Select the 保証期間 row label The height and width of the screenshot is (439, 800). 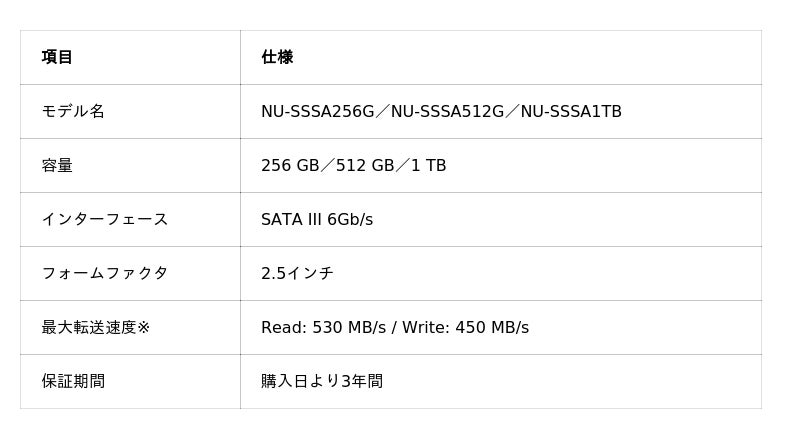73,381
